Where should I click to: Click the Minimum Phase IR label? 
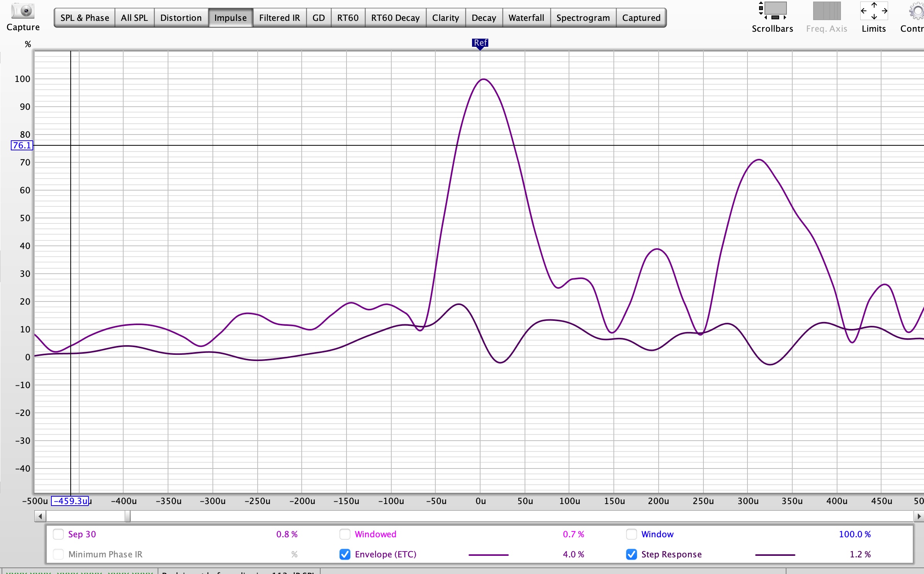tap(105, 554)
